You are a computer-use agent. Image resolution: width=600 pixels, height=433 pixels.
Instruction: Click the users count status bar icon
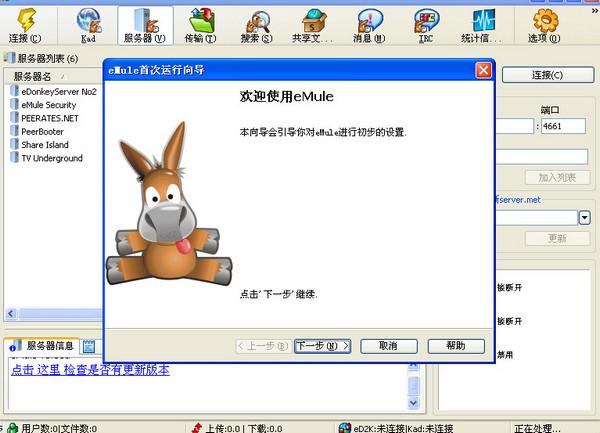pos(13,428)
